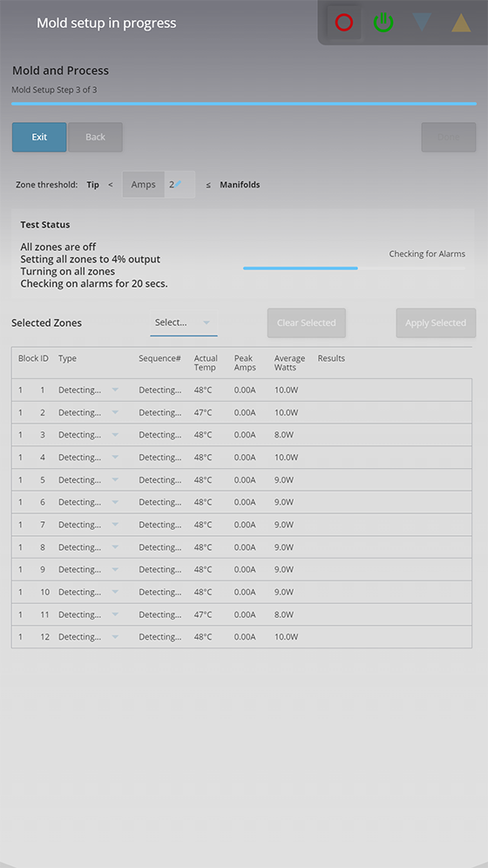The image size is (488, 868).
Task: Open the Selected Zones Select dropdown
Action: pyautogui.click(x=183, y=322)
